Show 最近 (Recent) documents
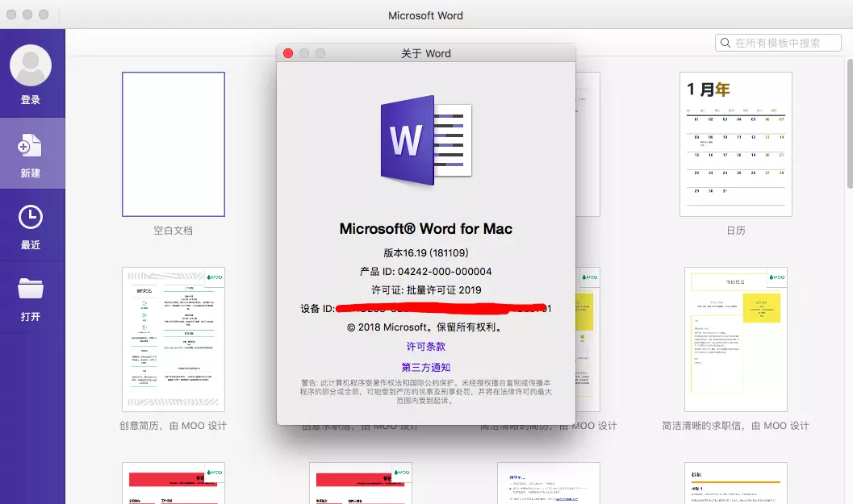Viewport: 853px width, 504px height. click(x=32, y=226)
